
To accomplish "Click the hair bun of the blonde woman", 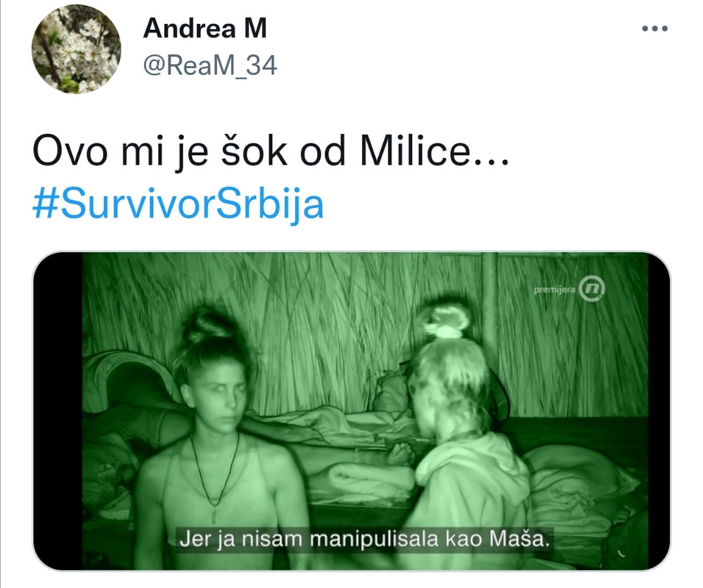I will [444, 319].
